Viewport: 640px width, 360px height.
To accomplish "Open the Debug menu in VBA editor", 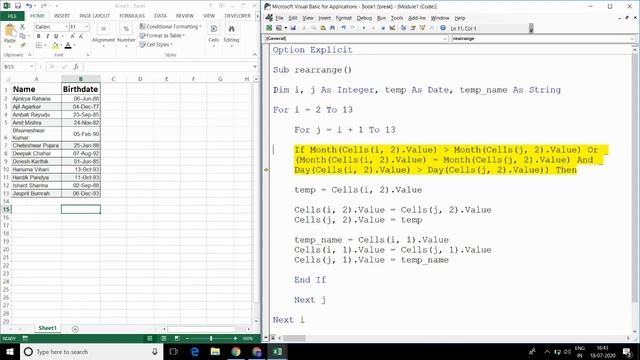I will click(364, 18).
